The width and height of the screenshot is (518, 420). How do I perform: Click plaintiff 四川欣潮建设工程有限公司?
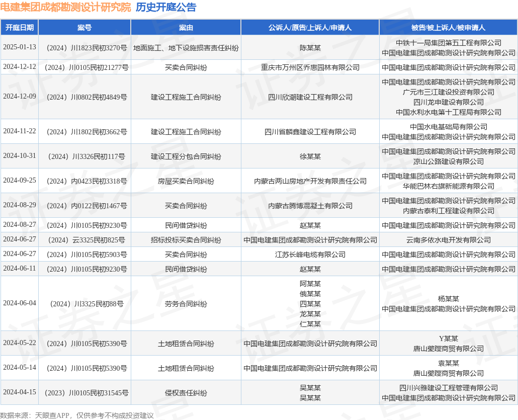[x=310, y=97]
